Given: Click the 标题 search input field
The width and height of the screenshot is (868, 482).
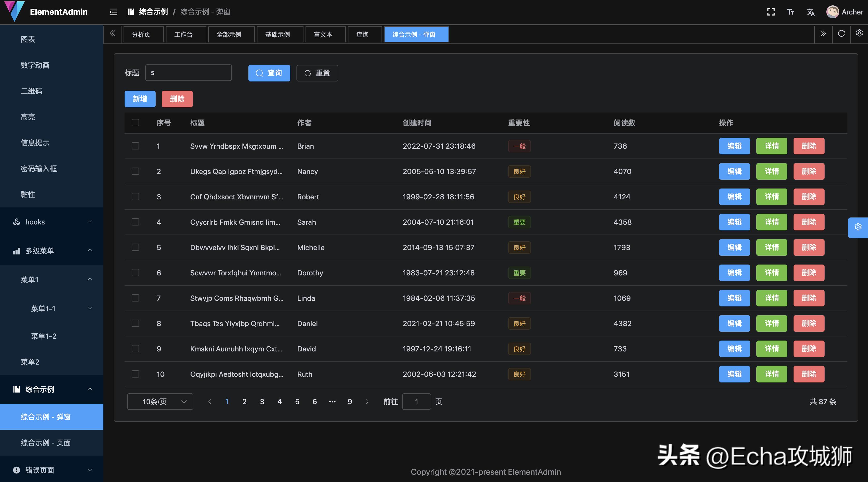Looking at the screenshot, I should pyautogui.click(x=189, y=73).
